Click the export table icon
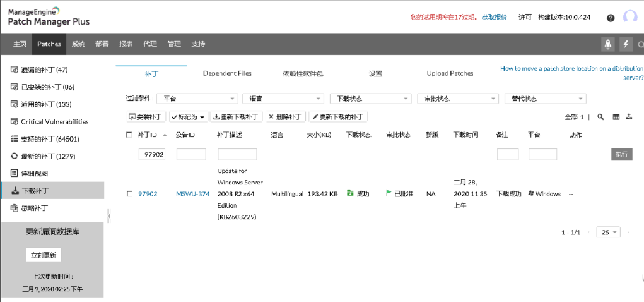The height and width of the screenshot is (302, 644). coord(628,117)
